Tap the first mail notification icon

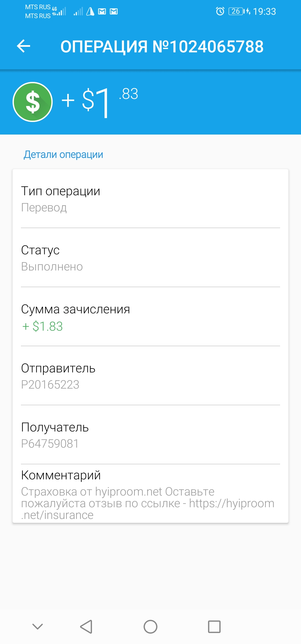pyautogui.click(x=102, y=11)
